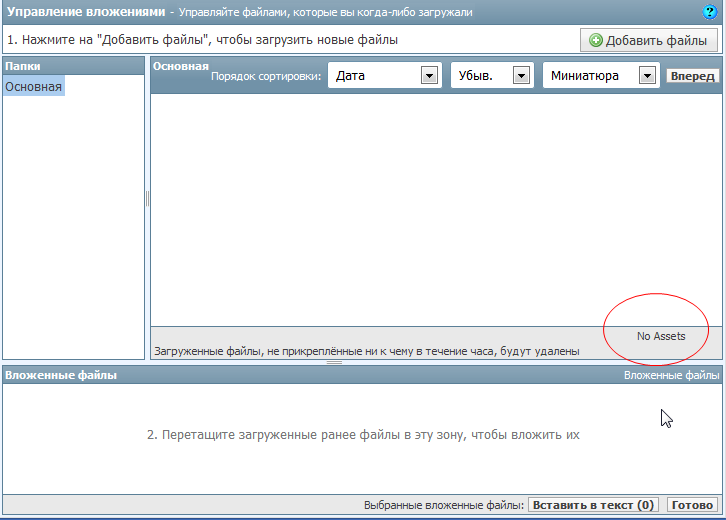Open the "Убыв." sort direction dropdown
The height and width of the screenshot is (520, 726).
[492, 75]
